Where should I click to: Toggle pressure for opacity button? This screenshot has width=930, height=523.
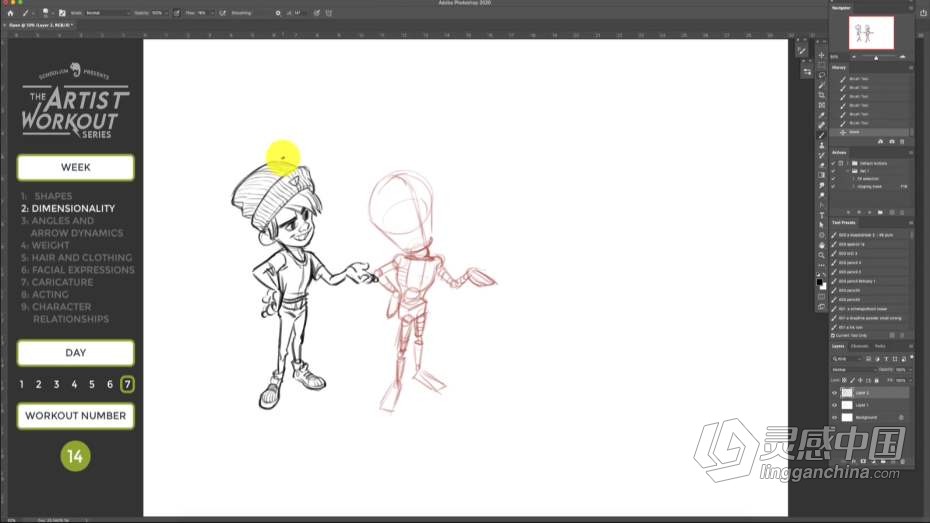[177, 12]
